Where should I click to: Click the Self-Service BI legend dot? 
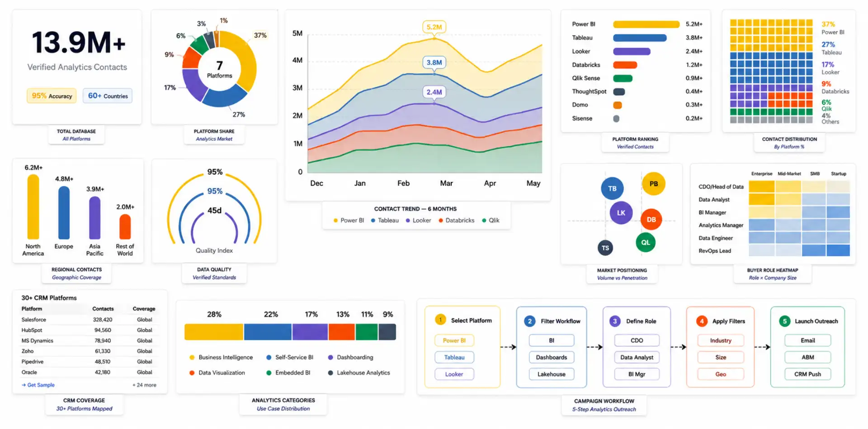269,357
